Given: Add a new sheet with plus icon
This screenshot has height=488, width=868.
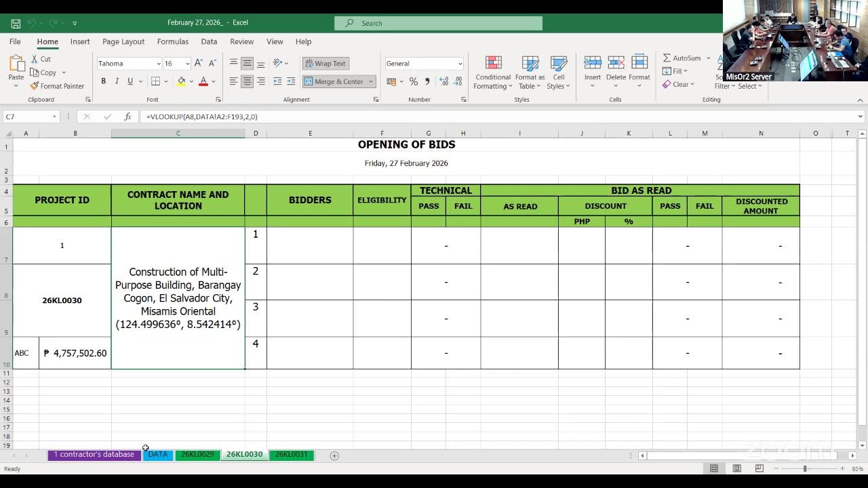Looking at the screenshot, I should [334, 455].
